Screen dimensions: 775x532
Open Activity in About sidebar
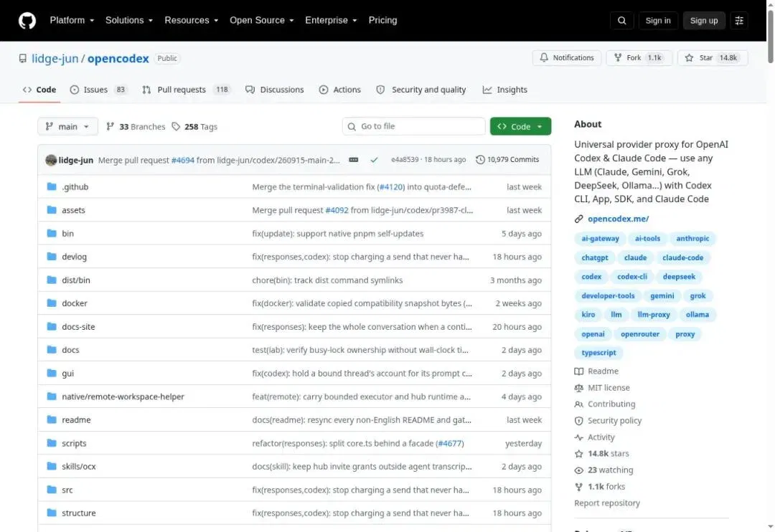[x=594, y=437]
